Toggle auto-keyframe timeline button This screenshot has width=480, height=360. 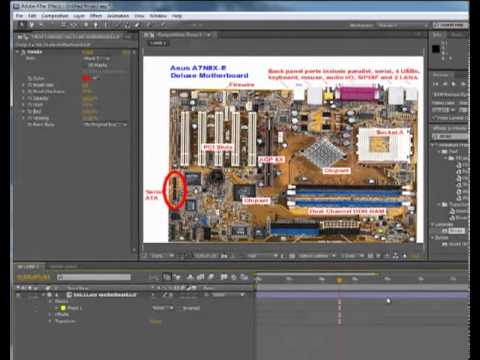234,277
